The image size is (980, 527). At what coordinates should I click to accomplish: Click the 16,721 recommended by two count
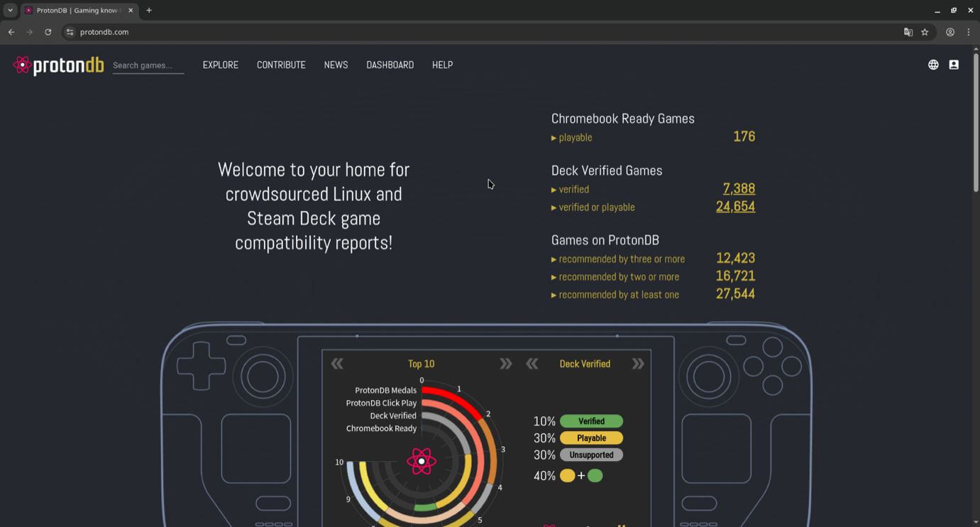[x=735, y=276]
